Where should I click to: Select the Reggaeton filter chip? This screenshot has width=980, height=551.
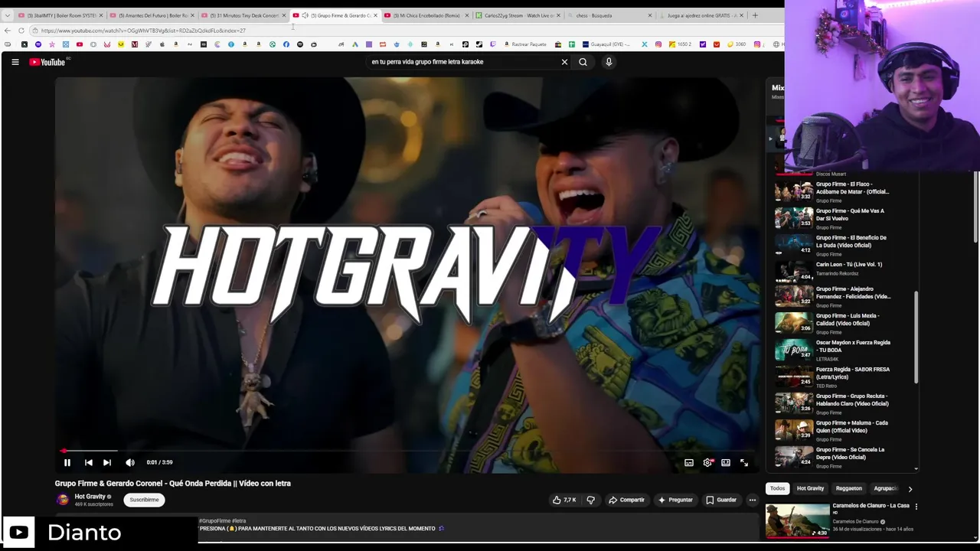[848, 488]
